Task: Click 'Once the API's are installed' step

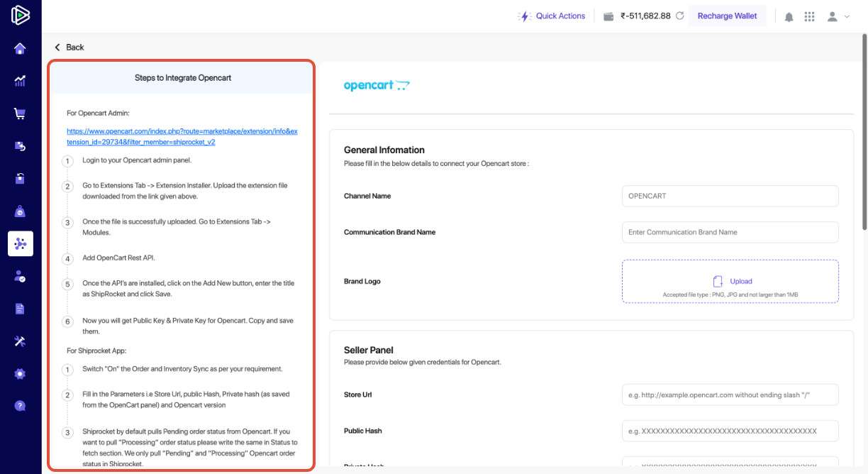Action: click(188, 288)
